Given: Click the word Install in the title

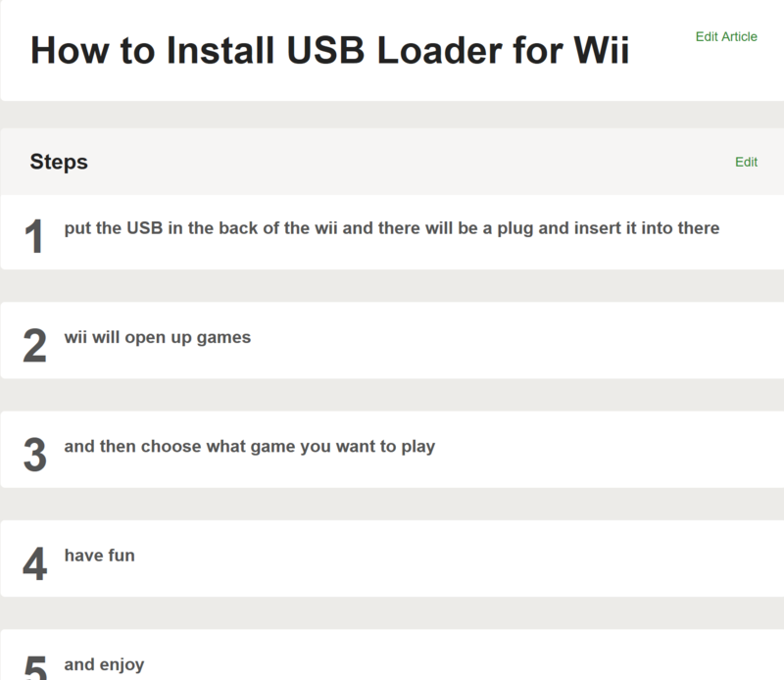Looking at the screenshot, I should coord(221,51).
